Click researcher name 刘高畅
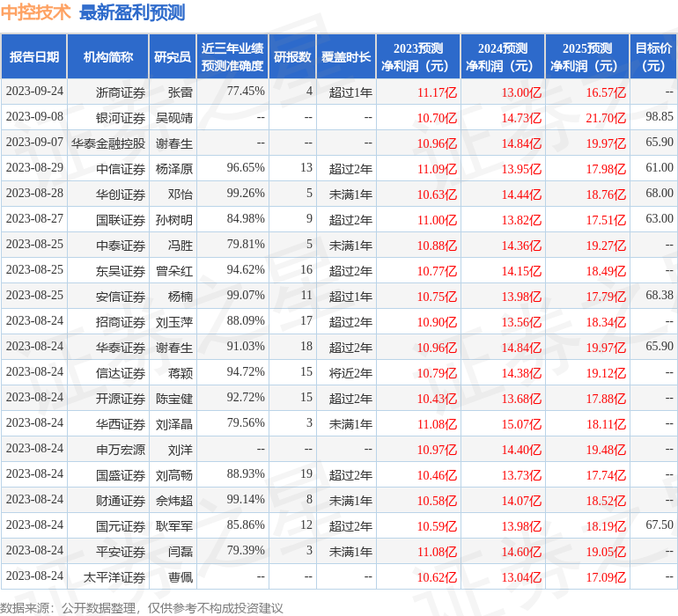This screenshot has width=678, height=616. click(173, 475)
